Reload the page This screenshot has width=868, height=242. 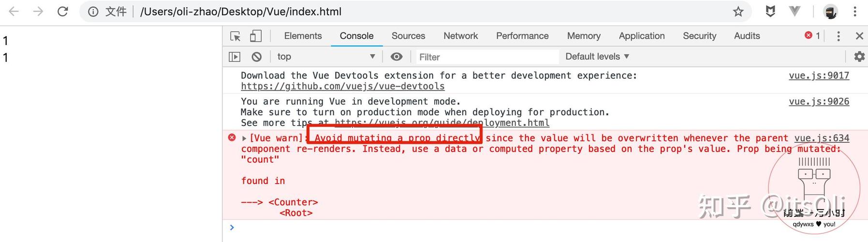click(x=62, y=12)
